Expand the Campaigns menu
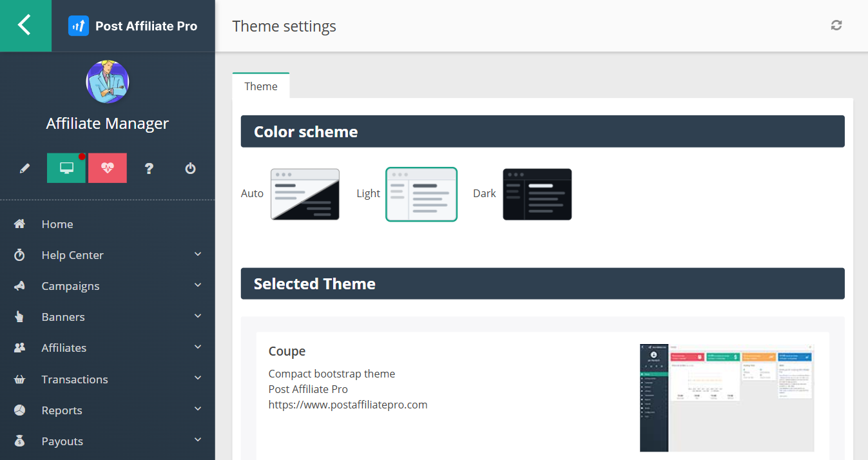 pos(70,285)
